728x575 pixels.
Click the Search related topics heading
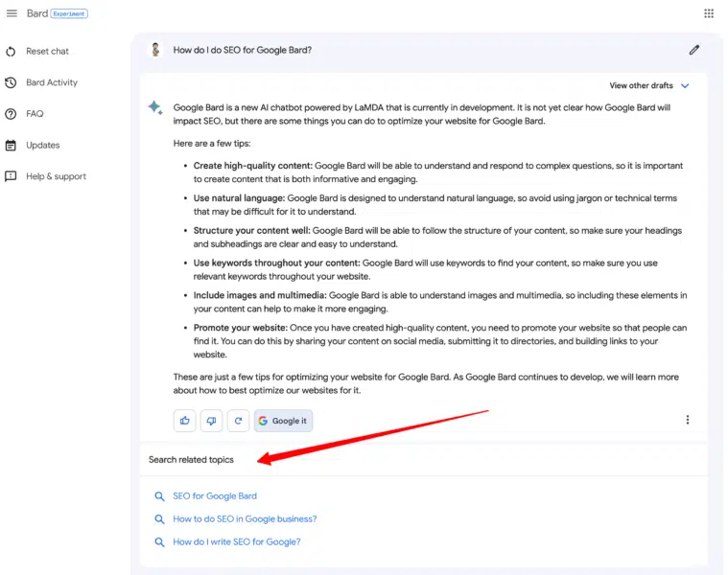point(191,460)
